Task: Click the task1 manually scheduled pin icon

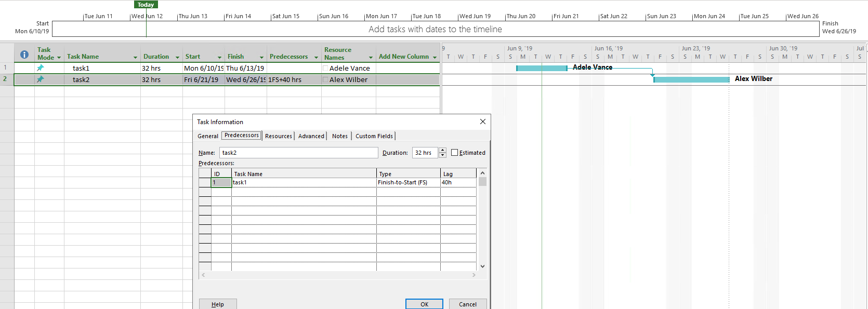Action: 40,68
